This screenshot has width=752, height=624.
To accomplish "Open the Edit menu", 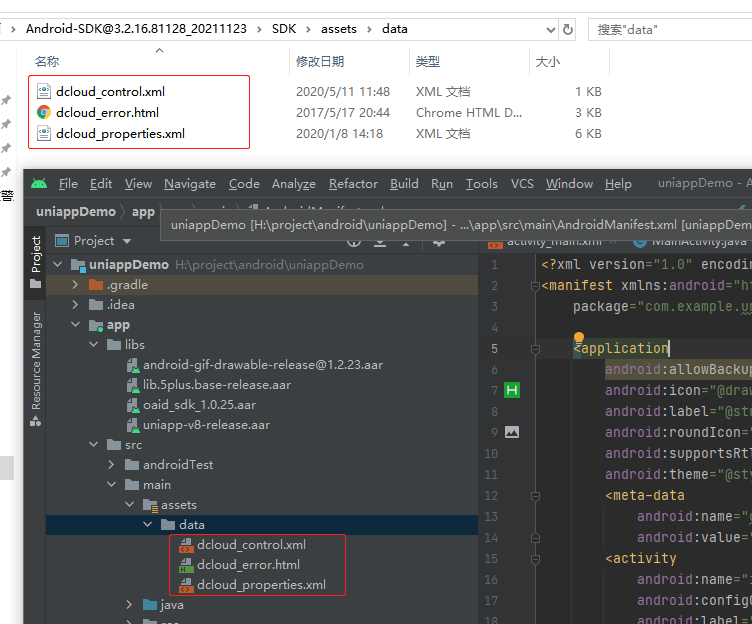I will pyautogui.click(x=101, y=184).
